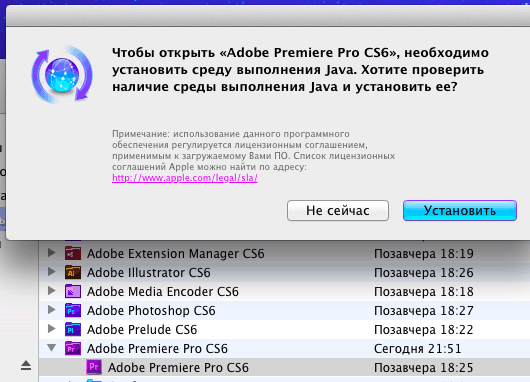Select the Adobe Media Encoder CS6 folder icon
The image size is (530, 382).
click(73, 291)
